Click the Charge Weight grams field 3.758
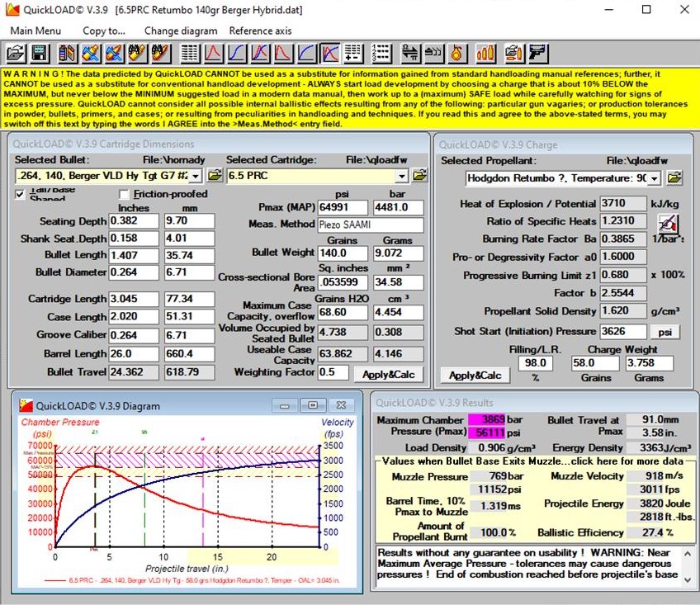This screenshot has height=605, width=700. (x=649, y=363)
